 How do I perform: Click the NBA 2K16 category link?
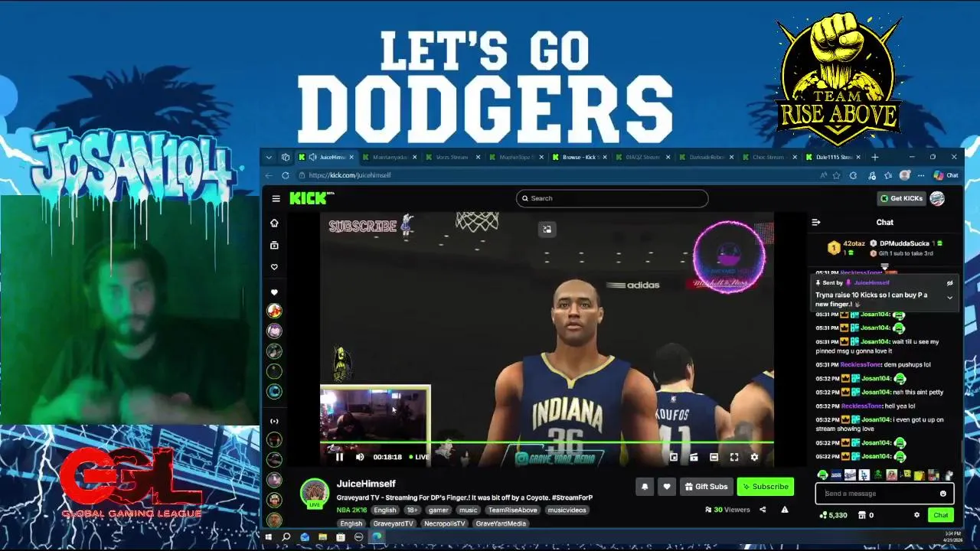point(351,510)
